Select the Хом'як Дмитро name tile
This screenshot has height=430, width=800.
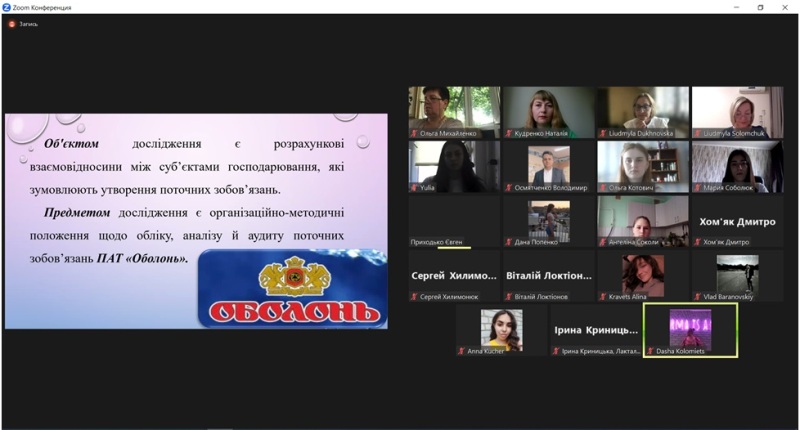pos(738,221)
